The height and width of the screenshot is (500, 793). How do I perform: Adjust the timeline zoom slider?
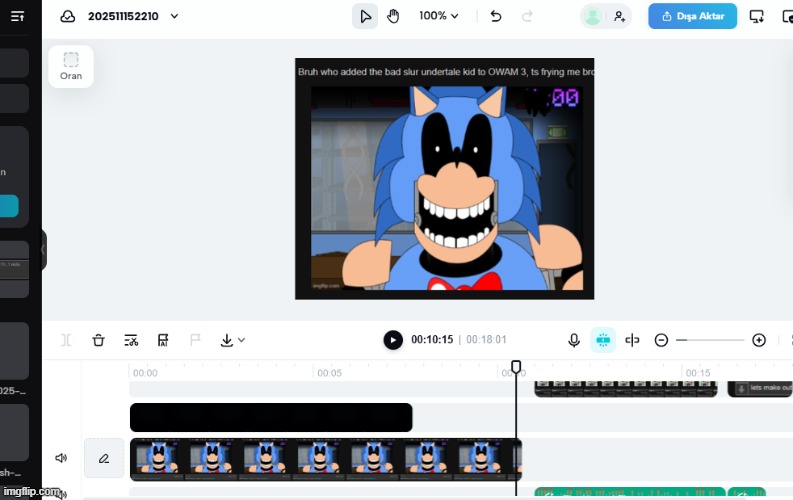point(710,340)
